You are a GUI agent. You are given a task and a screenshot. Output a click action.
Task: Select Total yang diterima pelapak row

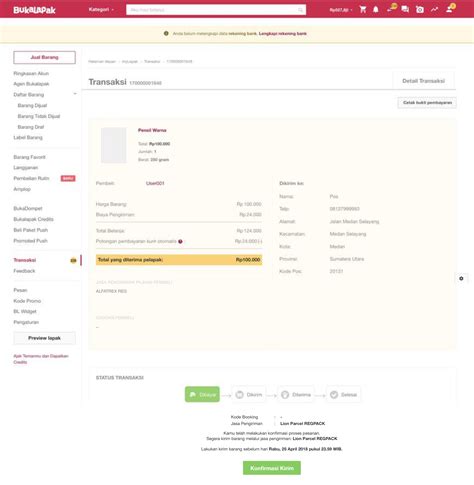179,260
